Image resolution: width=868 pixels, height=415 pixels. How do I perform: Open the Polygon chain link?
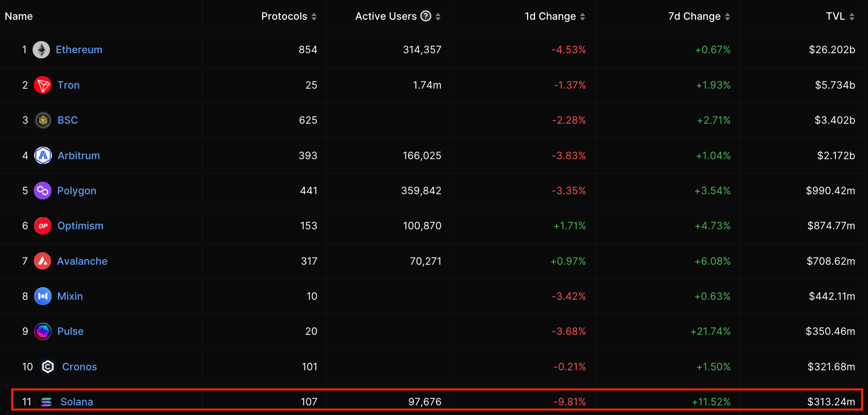coord(76,191)
